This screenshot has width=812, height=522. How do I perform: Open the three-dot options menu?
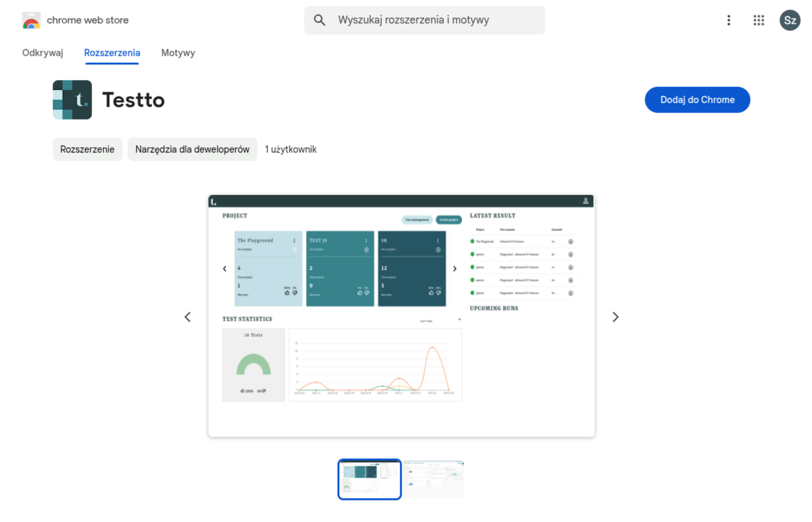pos(729,20)
